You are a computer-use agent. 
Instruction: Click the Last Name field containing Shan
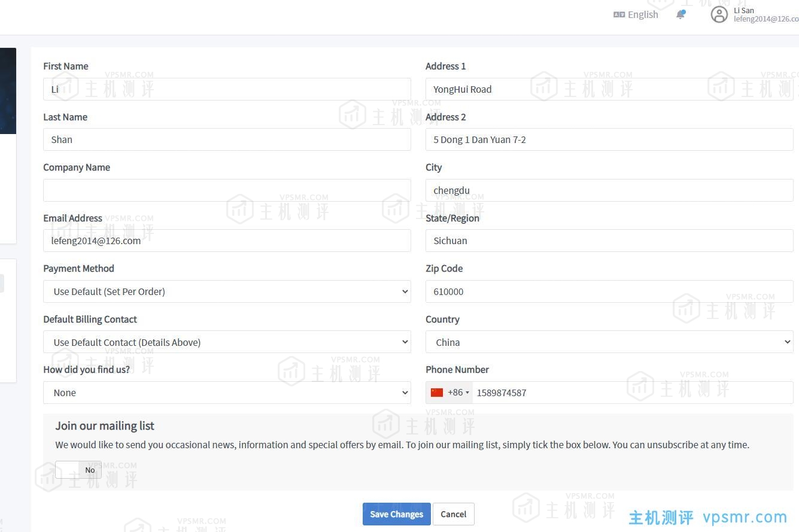227,139
